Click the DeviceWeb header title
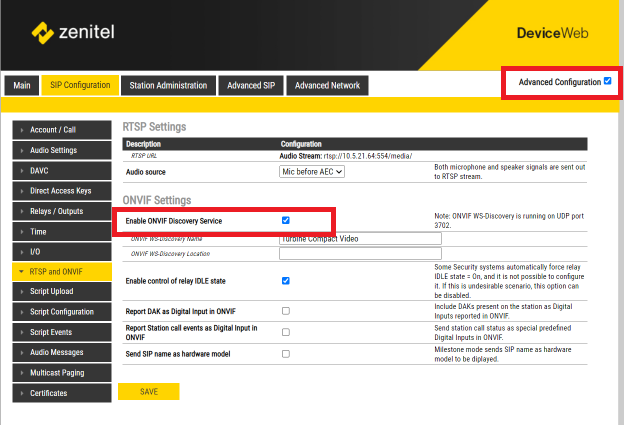The height and width of the screenshot is (425, 624). tap(552, 33)
